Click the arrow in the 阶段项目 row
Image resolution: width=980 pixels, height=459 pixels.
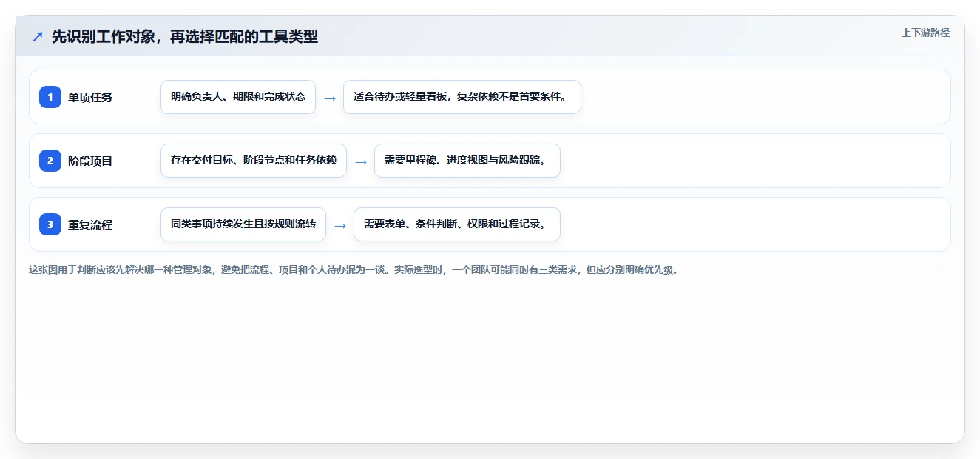[361, 161]
